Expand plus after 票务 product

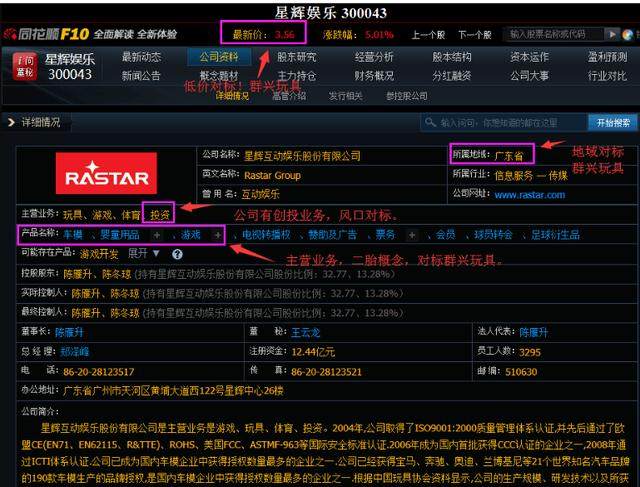tap(412, 235)
